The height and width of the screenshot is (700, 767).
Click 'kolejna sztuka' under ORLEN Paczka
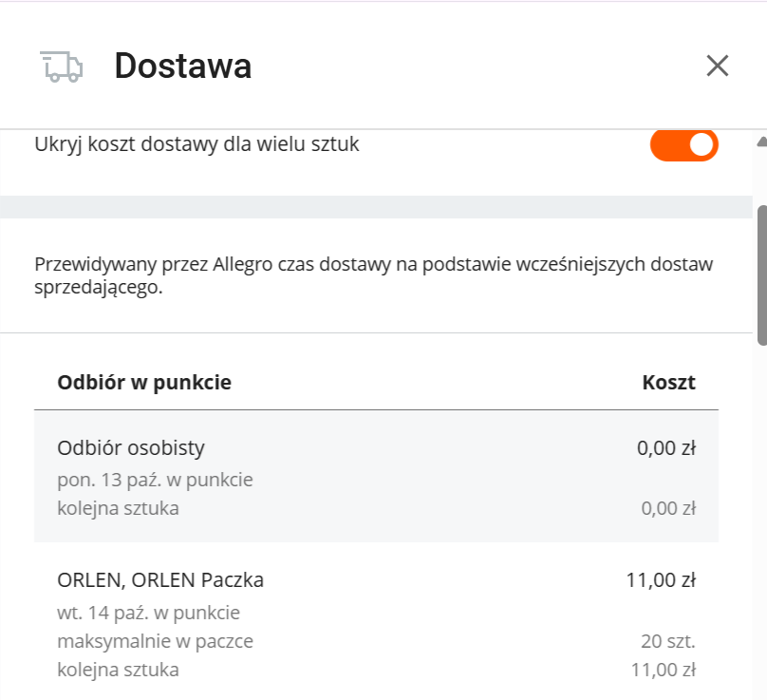pyautogui.click(x=118, y=670)
